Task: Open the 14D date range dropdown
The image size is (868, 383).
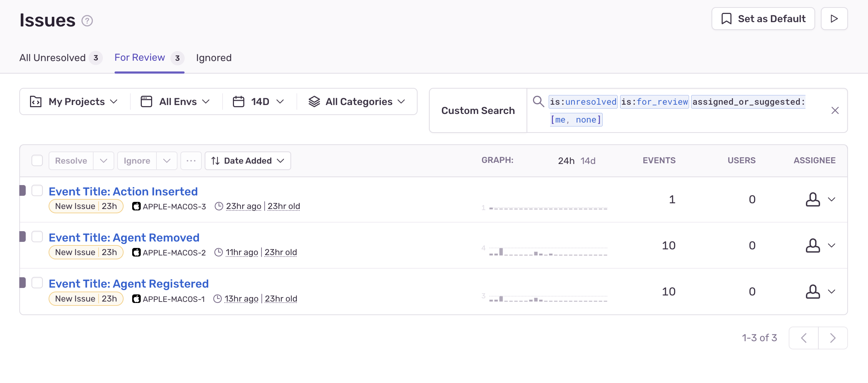Action: [x=259, y=102]
